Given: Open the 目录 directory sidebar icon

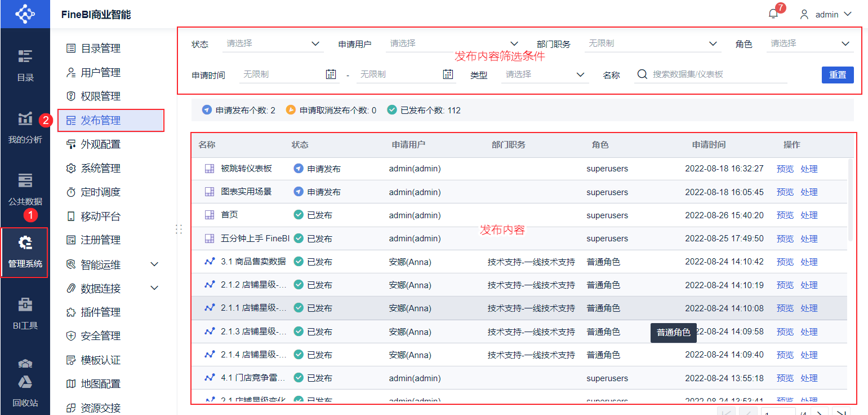Looking at the screenshot, I should (25, 64).
